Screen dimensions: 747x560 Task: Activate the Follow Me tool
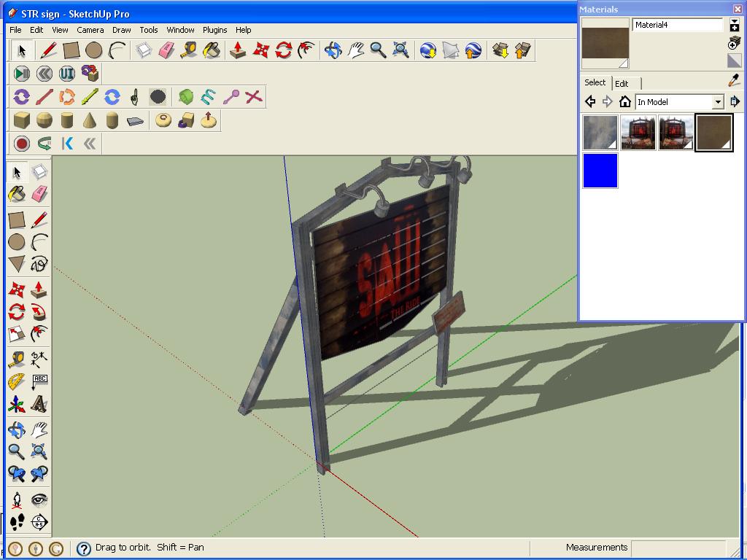coord(39,312)
